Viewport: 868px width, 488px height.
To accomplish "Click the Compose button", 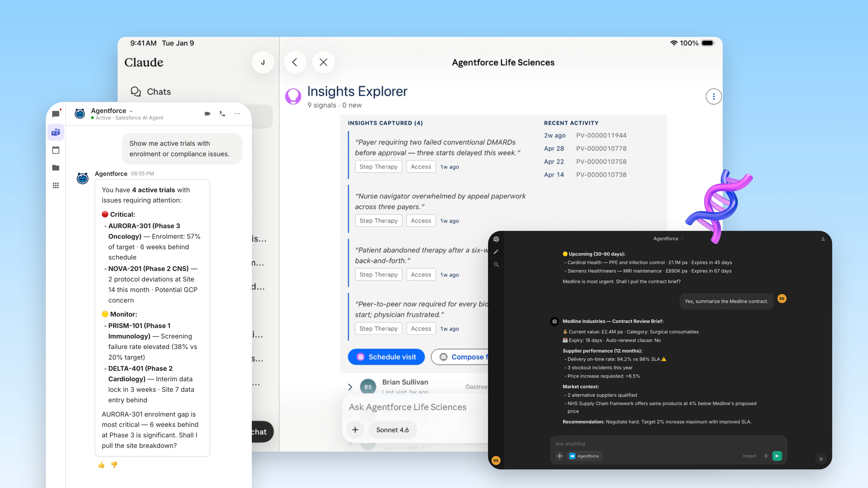I will 460,357.
